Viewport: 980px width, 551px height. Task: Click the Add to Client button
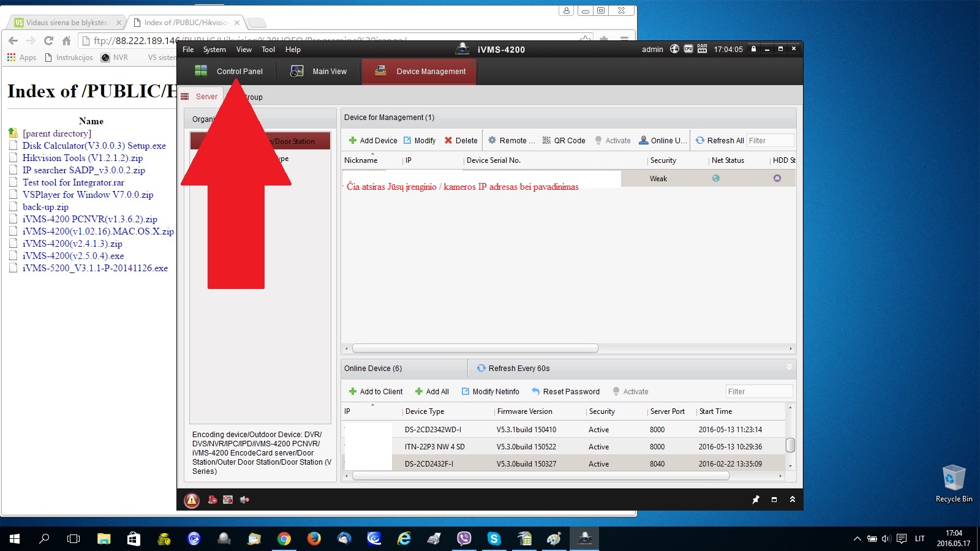tap(375, 392)
